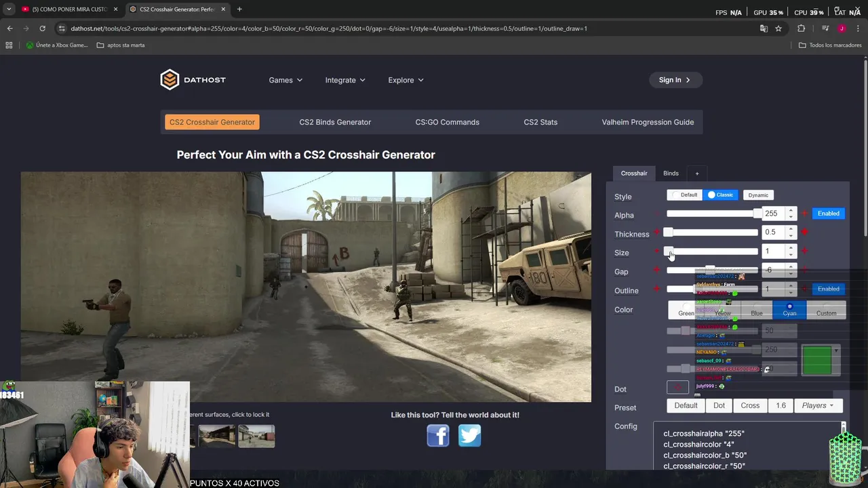Switch to the Crosshair panel tab
Image resolution: width=868 pixels, height=488 pixels.
coord(634,174)
